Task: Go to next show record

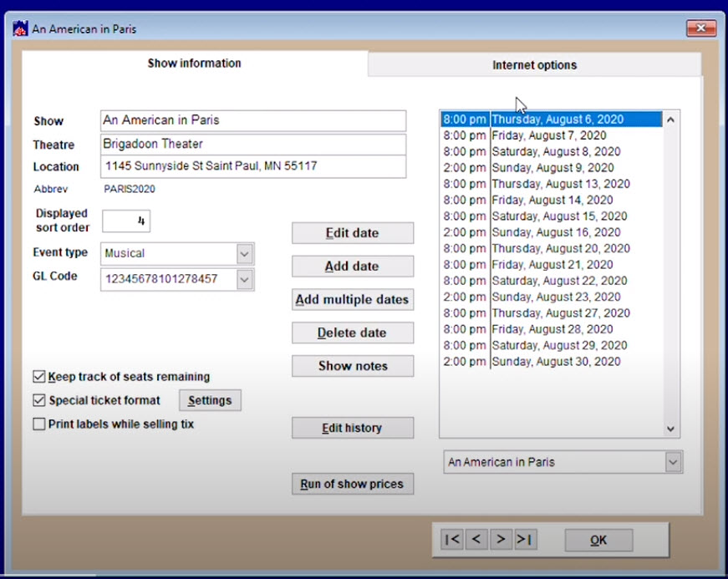Action: 501,539
